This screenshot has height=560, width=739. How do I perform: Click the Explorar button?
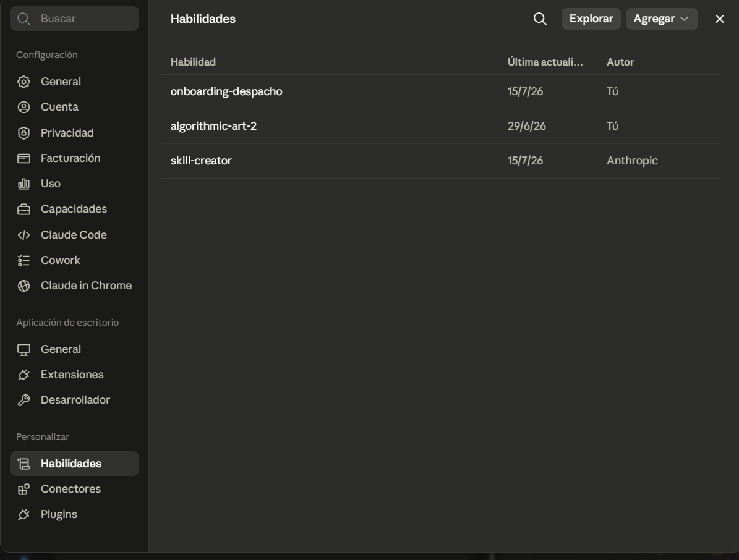point(591,19)
